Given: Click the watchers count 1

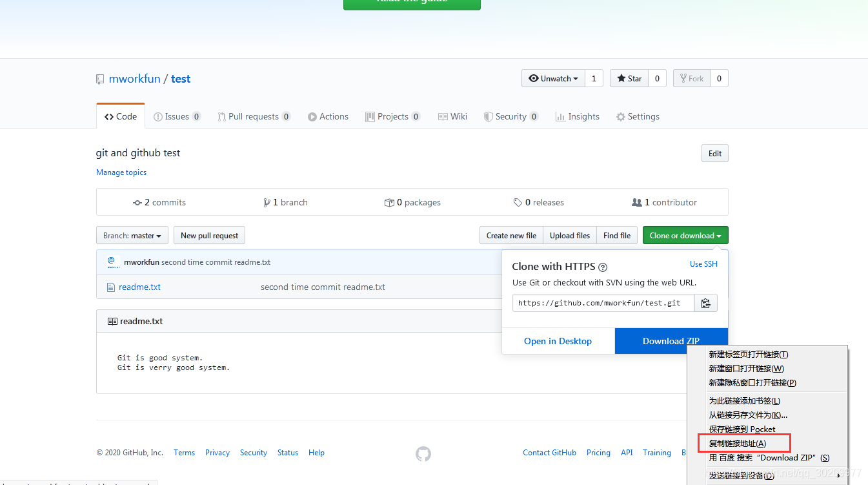Looking at the screenshot, I should pyautogui.click(x=594, y=79).
